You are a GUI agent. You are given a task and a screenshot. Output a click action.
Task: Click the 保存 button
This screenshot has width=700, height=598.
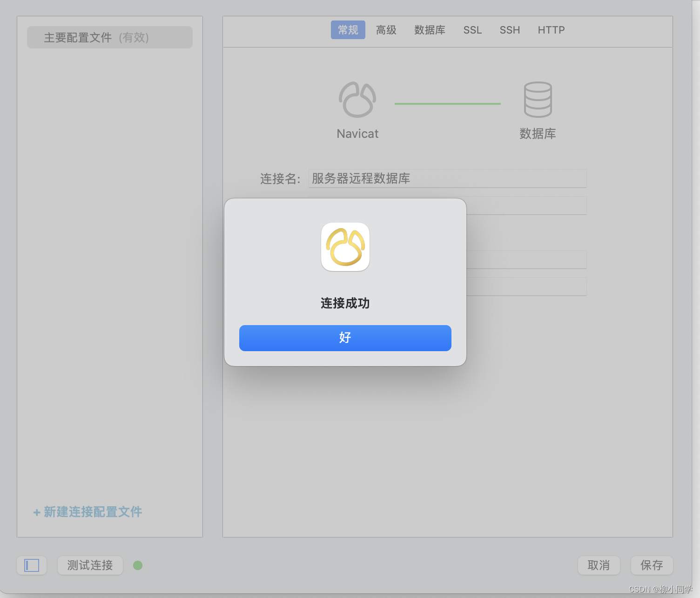click(652, 565)
